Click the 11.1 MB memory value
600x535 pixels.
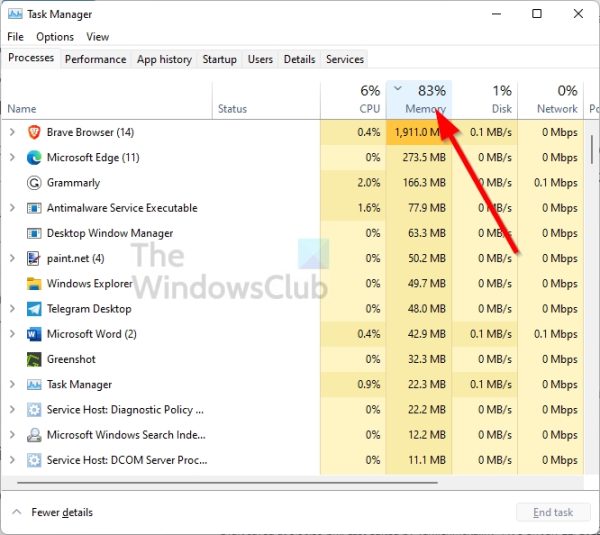pyautogui.click(x=427, y=460)
